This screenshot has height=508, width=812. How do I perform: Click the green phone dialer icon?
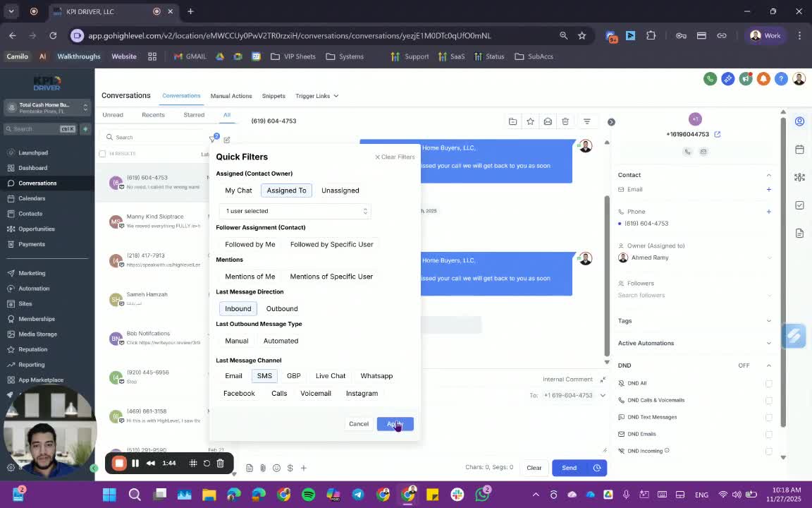click(710, 79)
